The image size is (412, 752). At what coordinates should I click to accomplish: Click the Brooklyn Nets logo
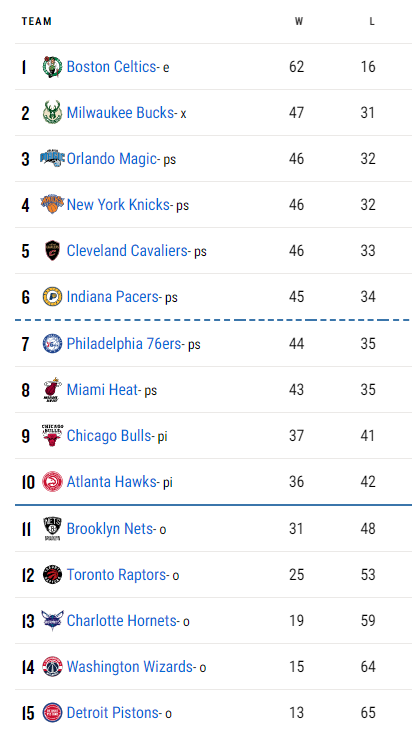point(52,529)
